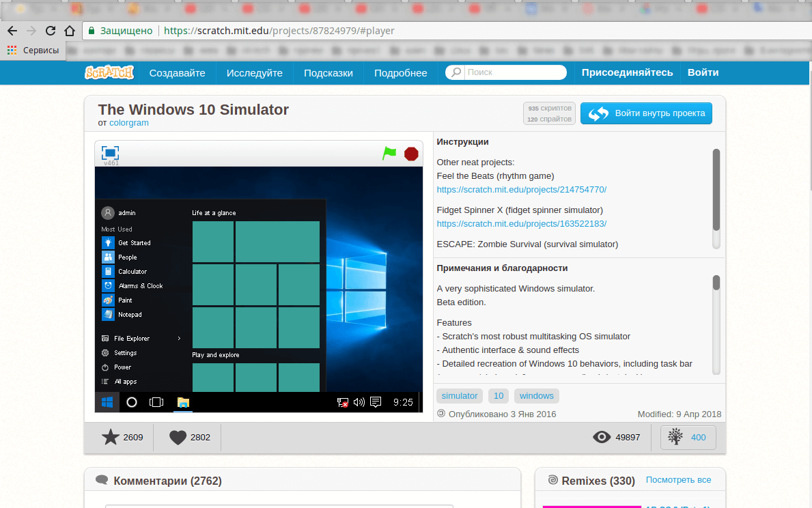
Task: Click the project title The Windows 10 Simulator
Action: pyautogui.click(x=193, y=110)
